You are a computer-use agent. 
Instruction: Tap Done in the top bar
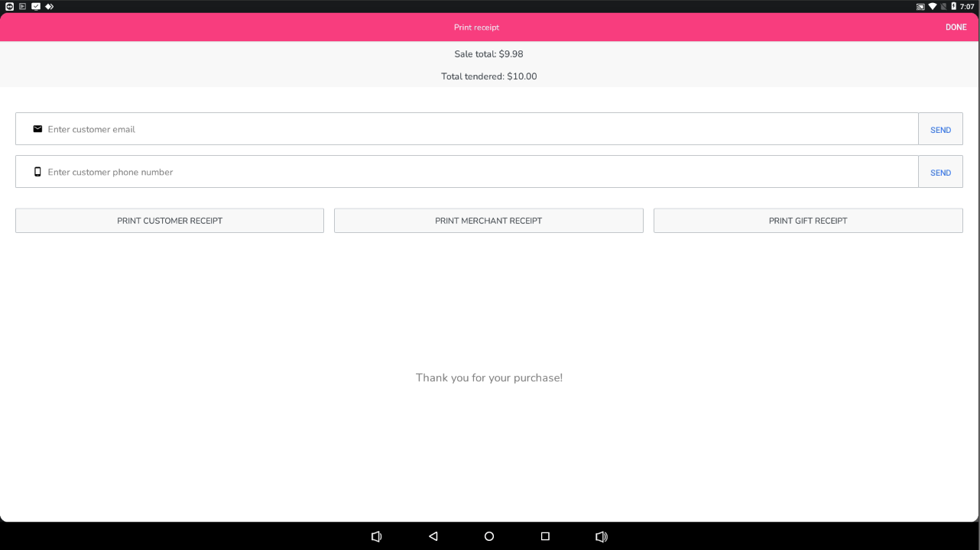[x=956, y=27]
